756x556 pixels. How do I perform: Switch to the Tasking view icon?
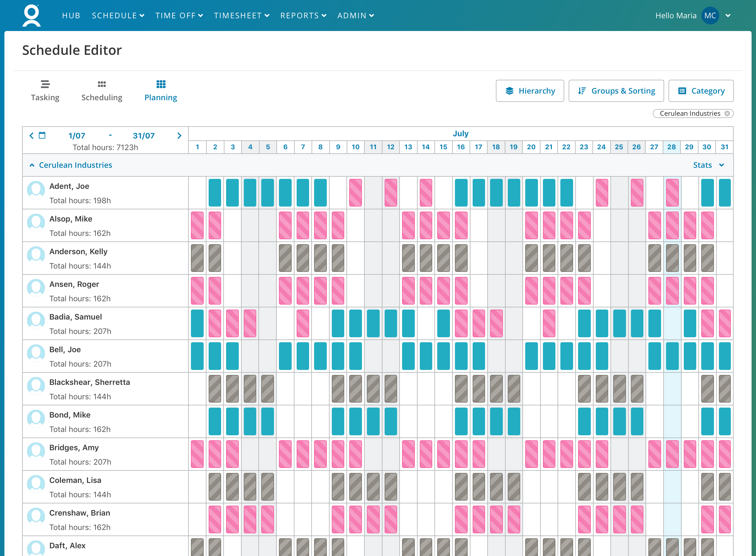[45, 84]
